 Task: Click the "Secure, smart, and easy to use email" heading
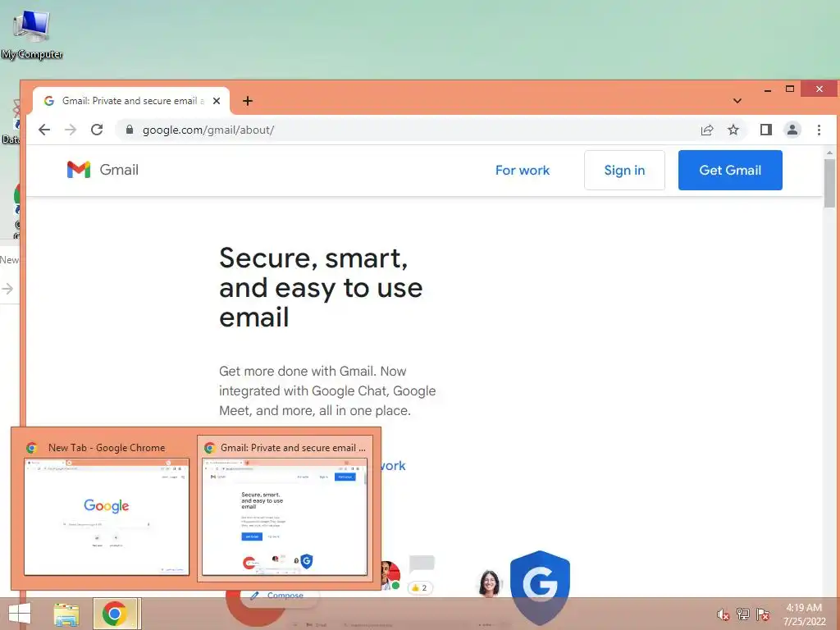(321, 288)
